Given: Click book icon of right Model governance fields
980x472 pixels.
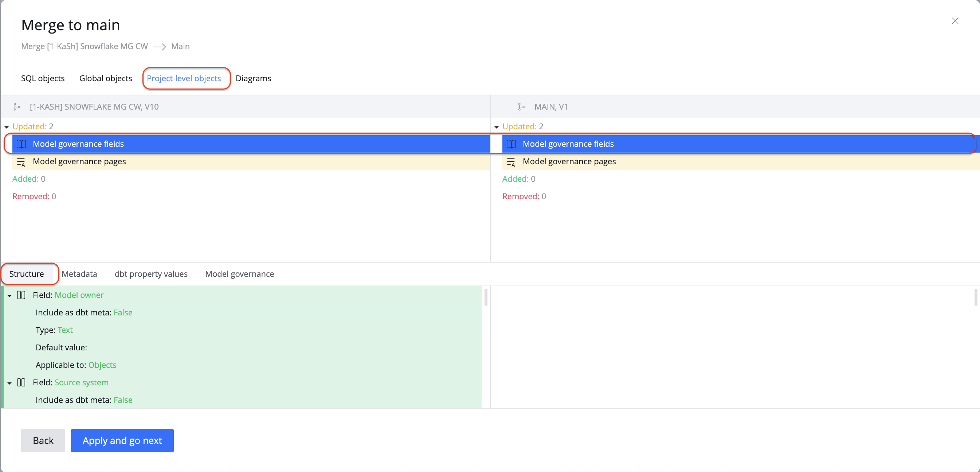Looking at the screenshot, I should 511,144.
